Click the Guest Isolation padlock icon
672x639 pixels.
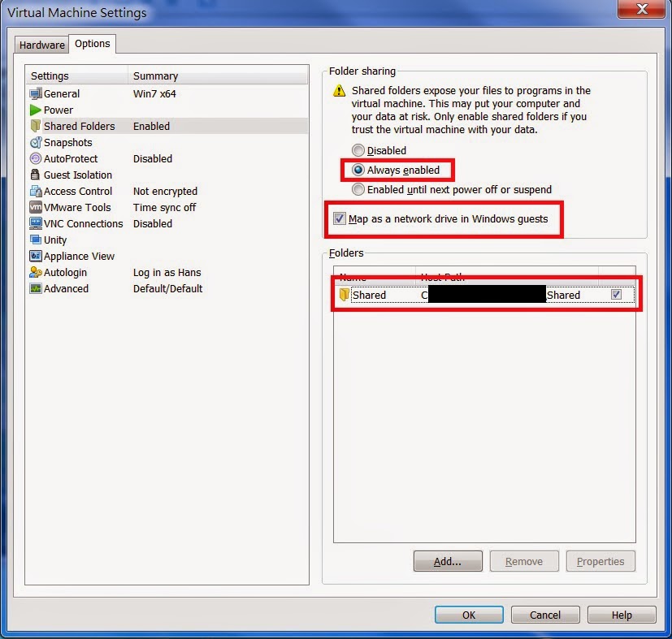coord(35,175)
